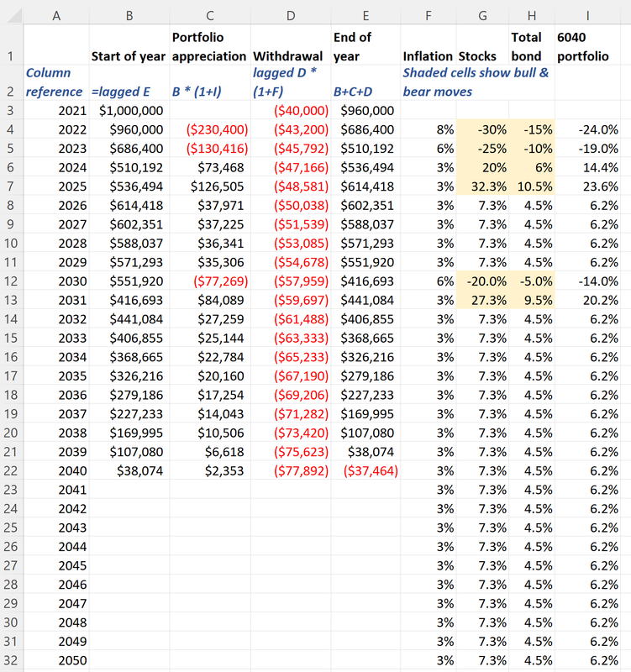Select the shaded -30% stocks cell

click(x=482, y=129)
